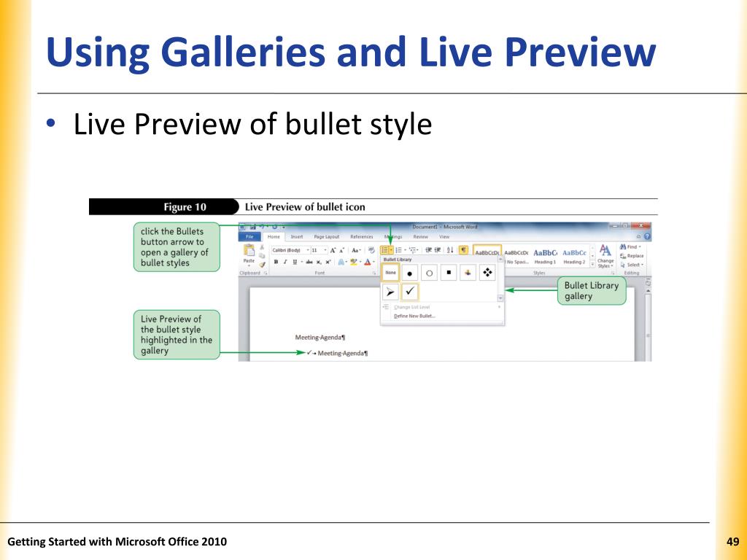Toggle Underline formatting
This screenshot has width=747, height=560.
pos(295,262)
